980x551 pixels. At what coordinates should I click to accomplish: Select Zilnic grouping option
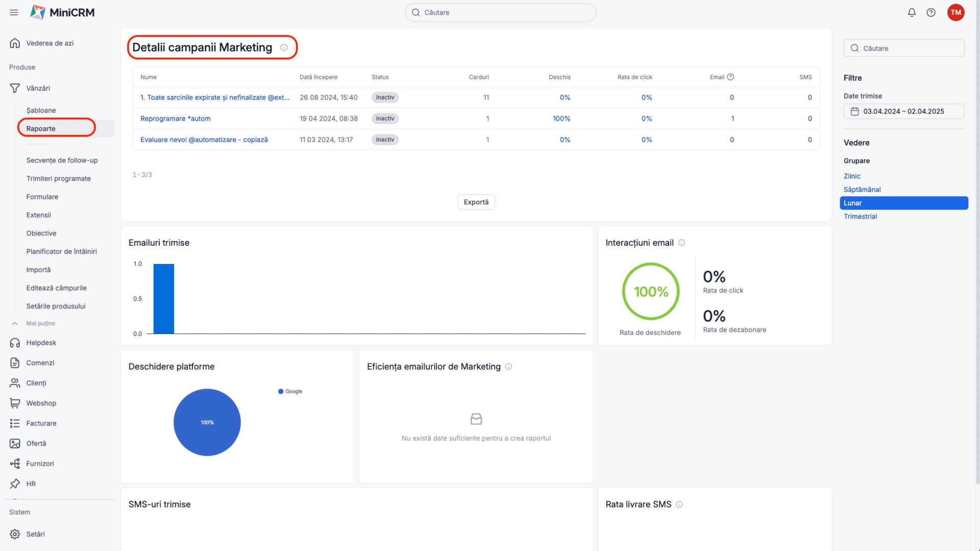tap(852, 176)
